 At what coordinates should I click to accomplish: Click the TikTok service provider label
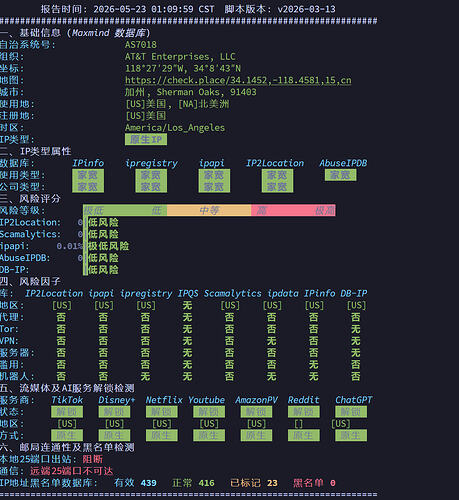tap(67, 400)
